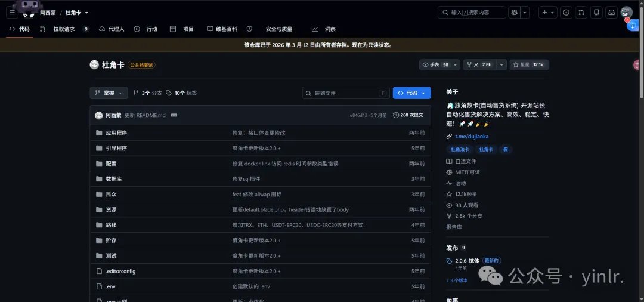Open the issues circle icon

point(566,13)
